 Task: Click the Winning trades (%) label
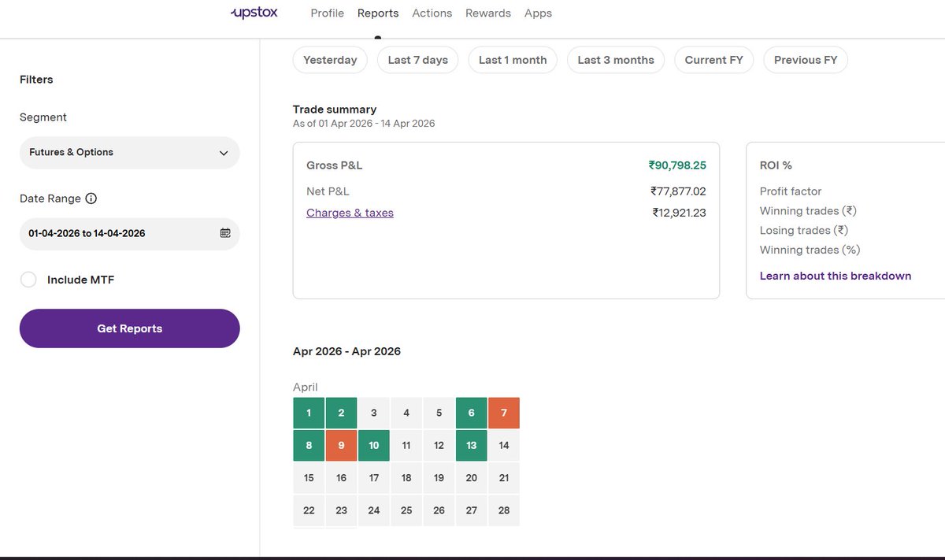pyautogui.click(x=810, y=250)
